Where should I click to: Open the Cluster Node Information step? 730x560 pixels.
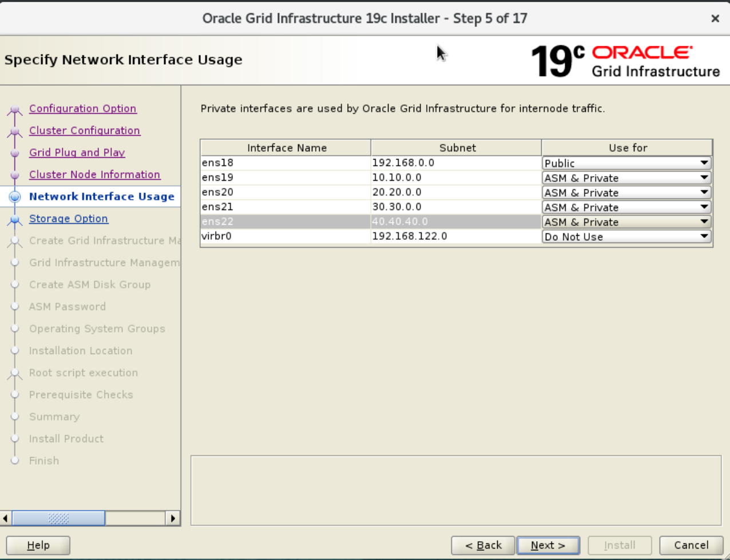click(94, 174)
